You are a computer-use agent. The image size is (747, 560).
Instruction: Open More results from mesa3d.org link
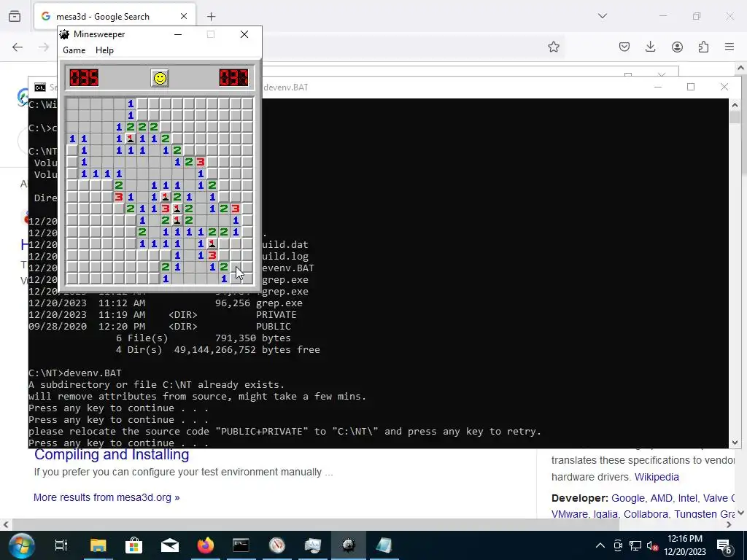point(107,497)
